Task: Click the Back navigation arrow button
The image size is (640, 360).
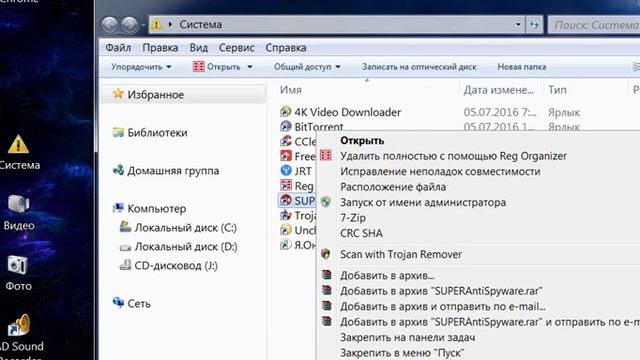Action: tap(110, 25)
